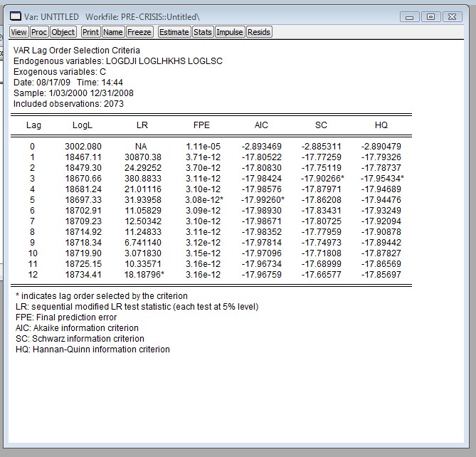Maximize the VAR window
The width and height of the screenshot is (476, 457).
(x=430, y=16)
